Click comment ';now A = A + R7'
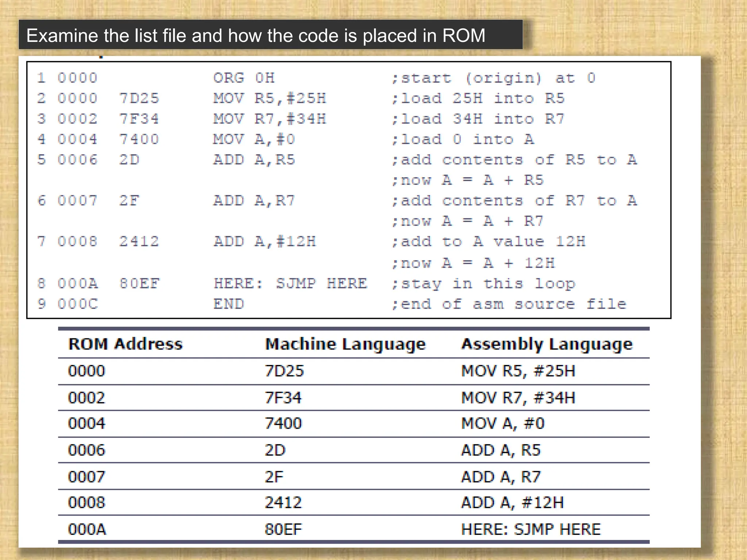Screen dimensions: 747x560 coord(468,221)
